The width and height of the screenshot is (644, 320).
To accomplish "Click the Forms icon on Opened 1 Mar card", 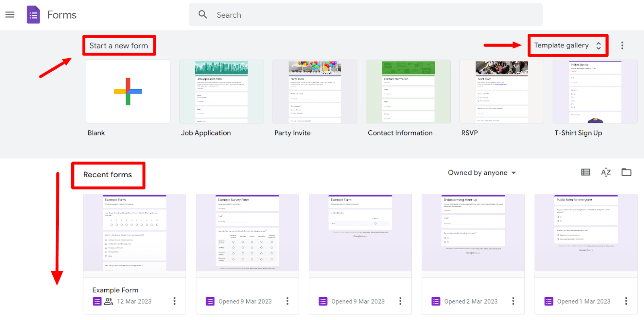I will (549, 301).
